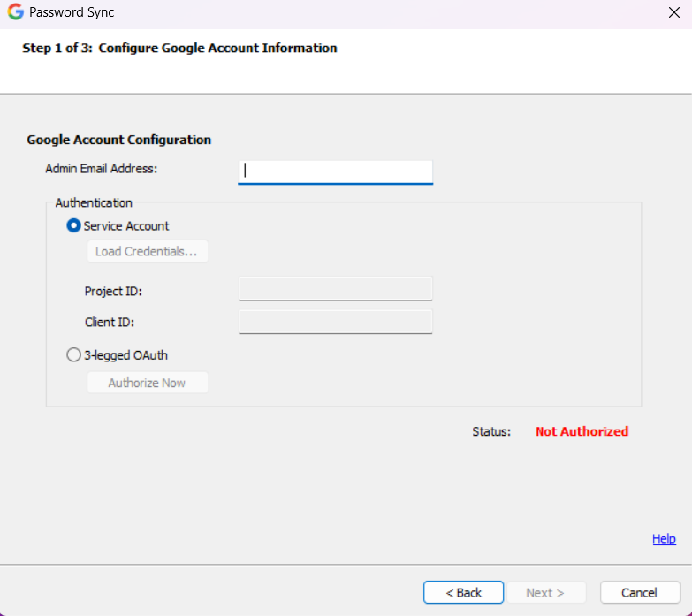The width and height of the screenshot is (692, 616).
Task: Close the Password Sync window
Action: [674, 12]
